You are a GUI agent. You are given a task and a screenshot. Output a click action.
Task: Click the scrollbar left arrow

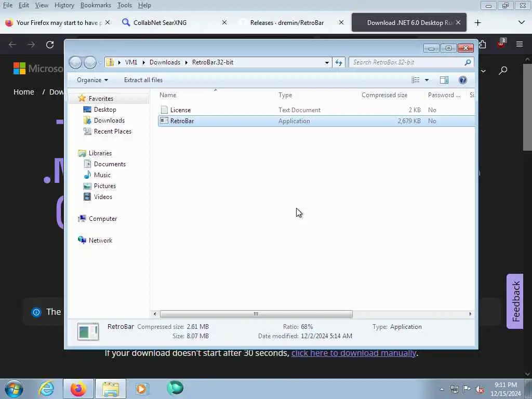(155, 314)
